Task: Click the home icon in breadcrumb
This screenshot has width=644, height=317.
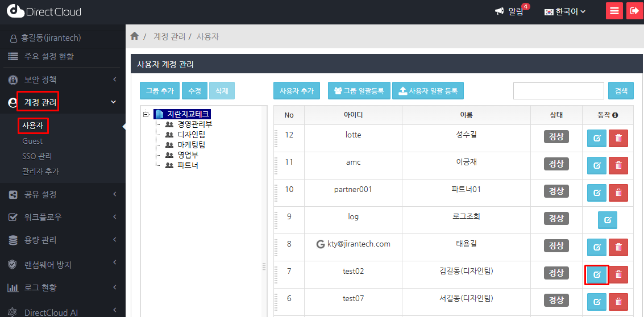Action: click(135, 36)
